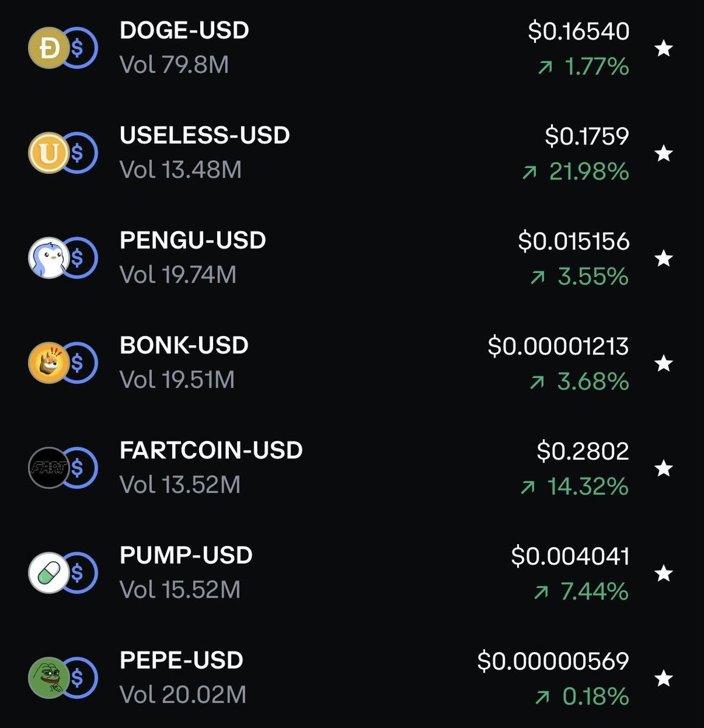The image size is (704, 728).
Task: Remove PENGU-USD from favorites via star
Action: point(664,258)
